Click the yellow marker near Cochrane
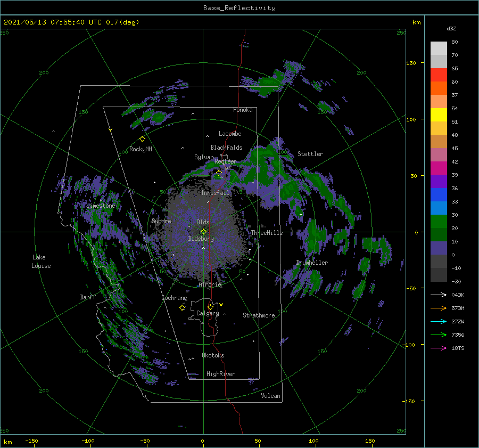 [x=182, y=307]
